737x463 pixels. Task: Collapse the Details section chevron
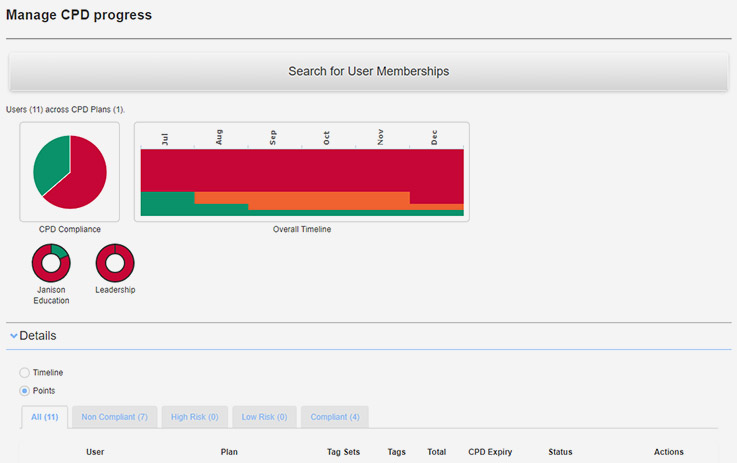(x=14, y=336)
